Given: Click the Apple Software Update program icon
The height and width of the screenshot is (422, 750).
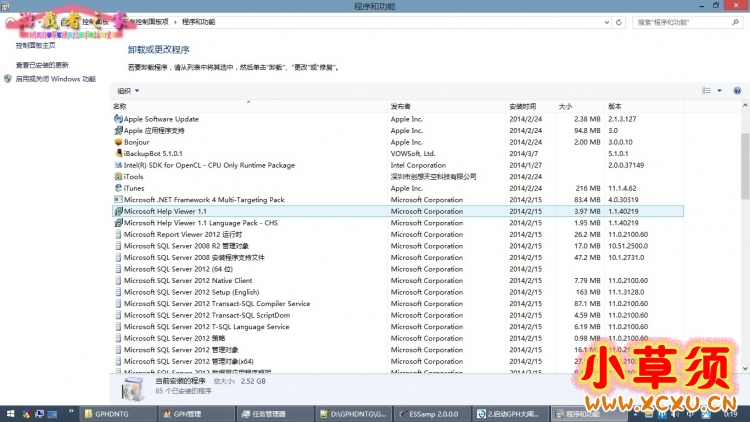Looking at the screenshot, I should [118, 119].
